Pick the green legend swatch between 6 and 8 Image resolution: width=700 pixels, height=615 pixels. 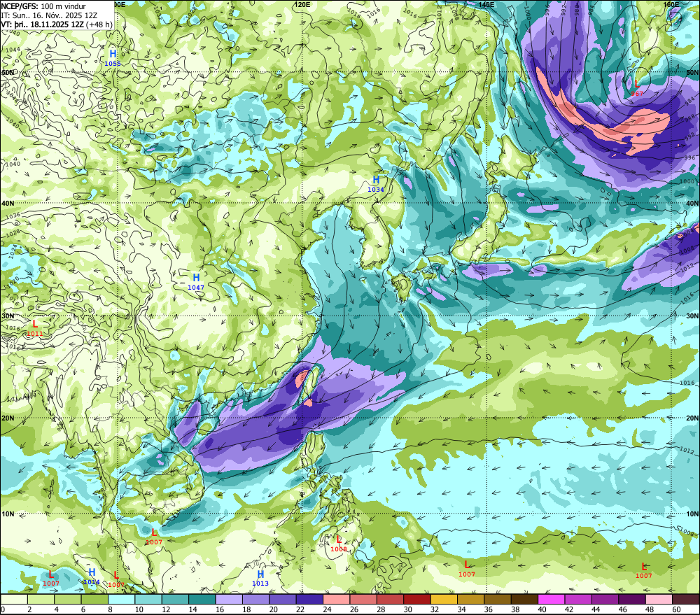pos(94,599)
